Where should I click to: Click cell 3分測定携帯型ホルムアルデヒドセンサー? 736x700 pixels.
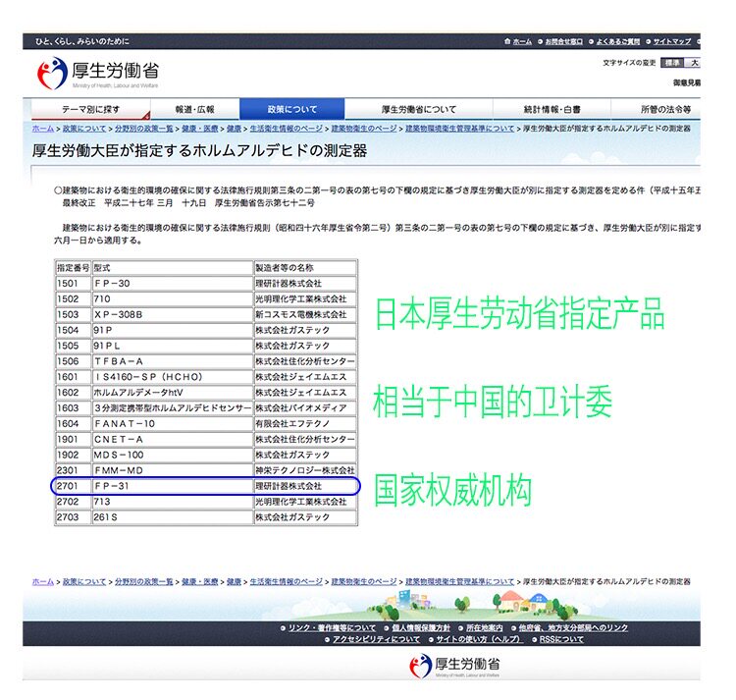click(173, 408)
